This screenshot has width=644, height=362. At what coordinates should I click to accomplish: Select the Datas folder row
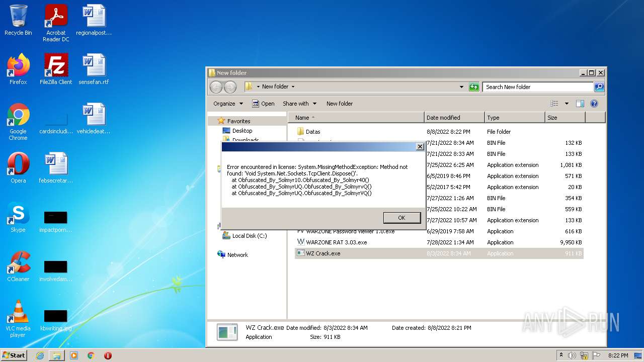439,132
